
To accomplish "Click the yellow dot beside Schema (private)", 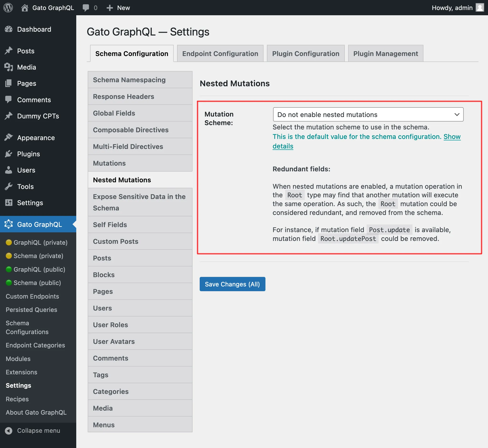I will [9, 255].
